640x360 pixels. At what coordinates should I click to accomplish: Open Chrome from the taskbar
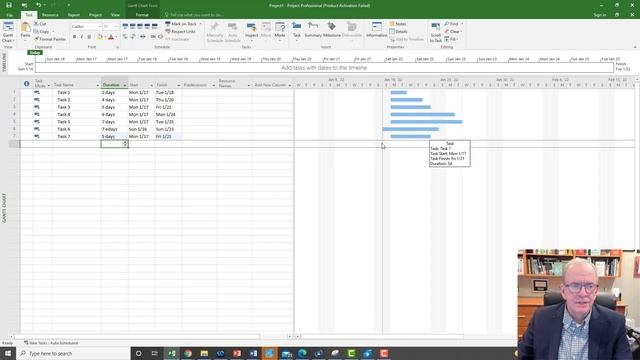coord(188,353)
